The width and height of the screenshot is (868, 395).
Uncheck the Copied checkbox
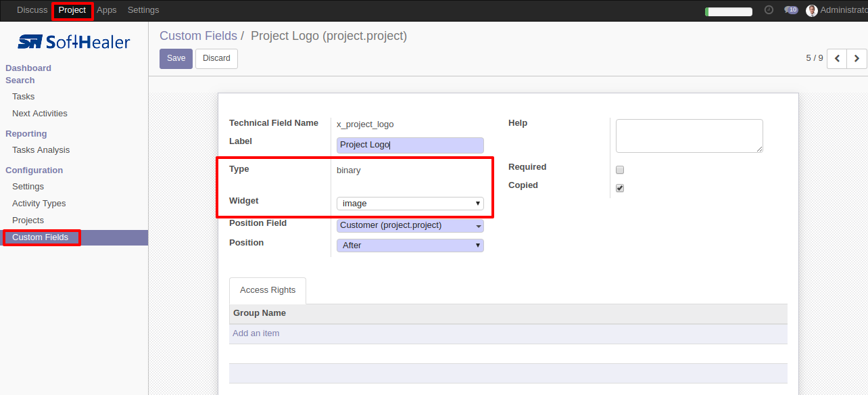[x=620, y=188]
